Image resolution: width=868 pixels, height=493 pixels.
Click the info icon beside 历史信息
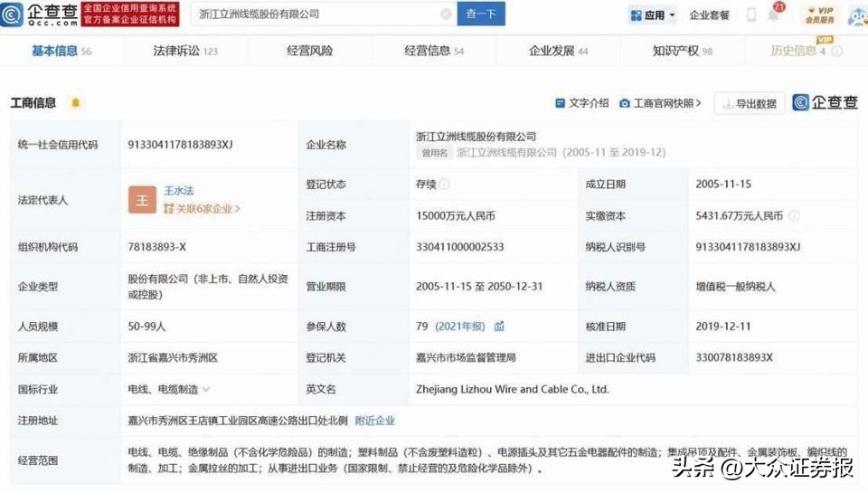point(837,51)
